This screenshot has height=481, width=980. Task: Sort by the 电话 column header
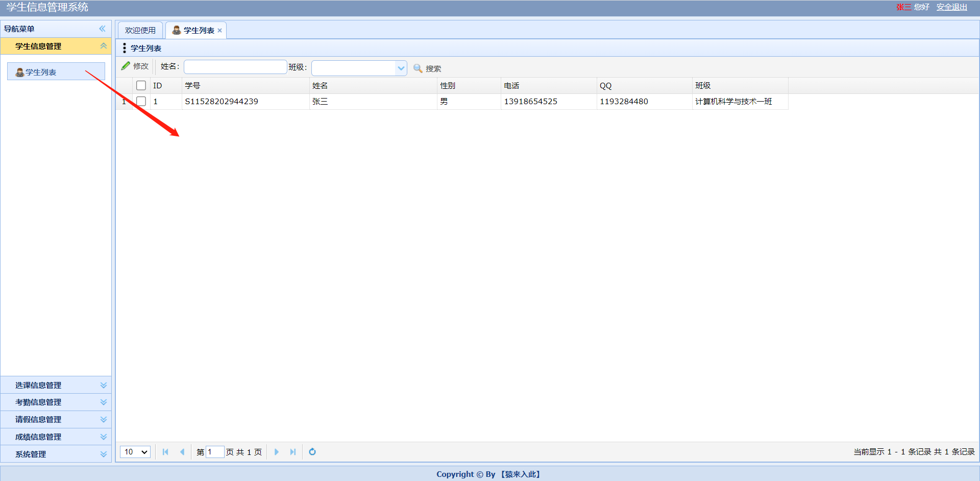tap(549, 85)
